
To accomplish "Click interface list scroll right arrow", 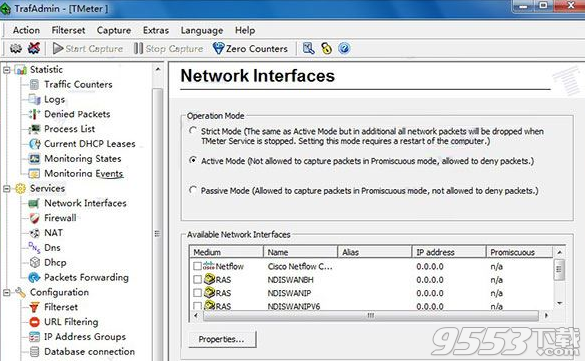I will (x=547, y=316).
